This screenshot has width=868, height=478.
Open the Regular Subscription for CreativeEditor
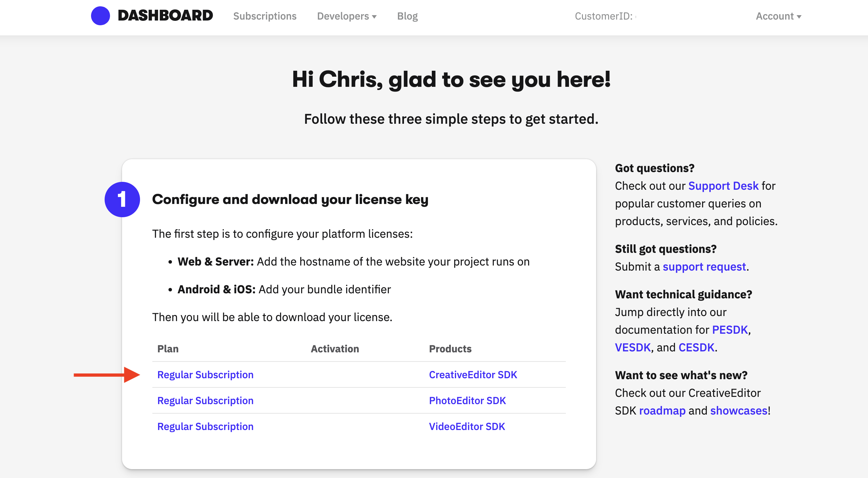tap(206, 374)
